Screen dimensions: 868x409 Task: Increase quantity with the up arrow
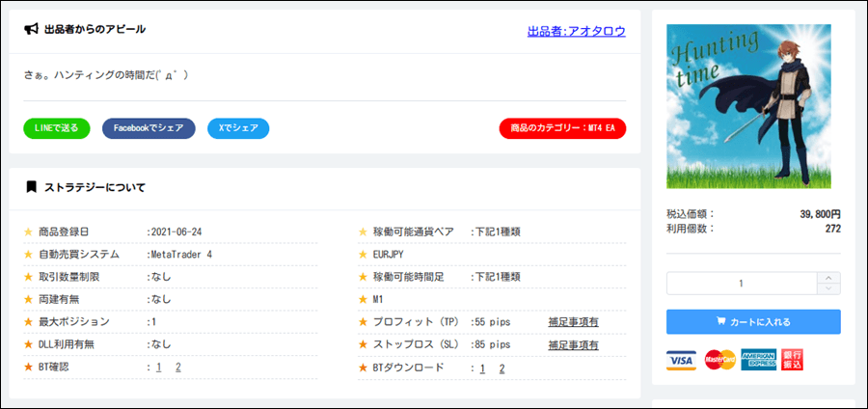[x=828, y=278]
